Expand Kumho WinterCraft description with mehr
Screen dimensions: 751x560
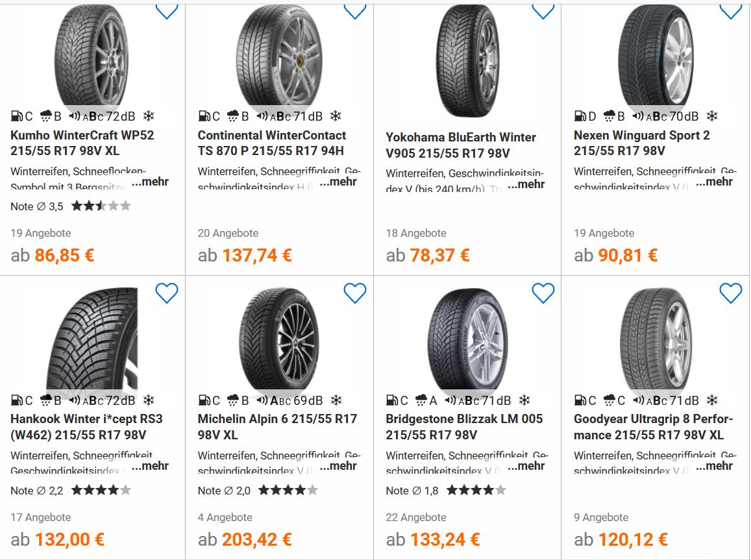[150, 182]
